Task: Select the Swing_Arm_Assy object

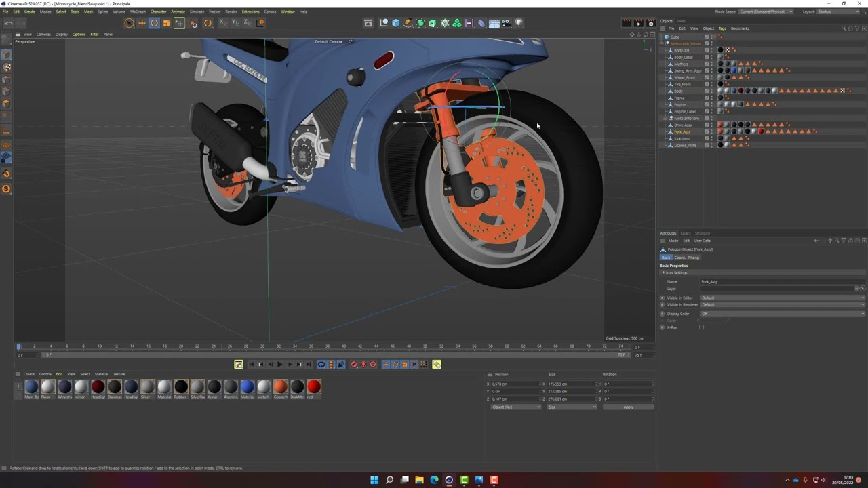Action: tap(688, 70)
